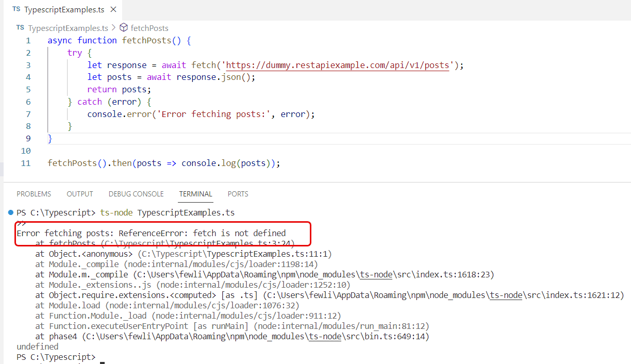Click the fetchPosts breadcrumb symbol

tap(150, 28)
